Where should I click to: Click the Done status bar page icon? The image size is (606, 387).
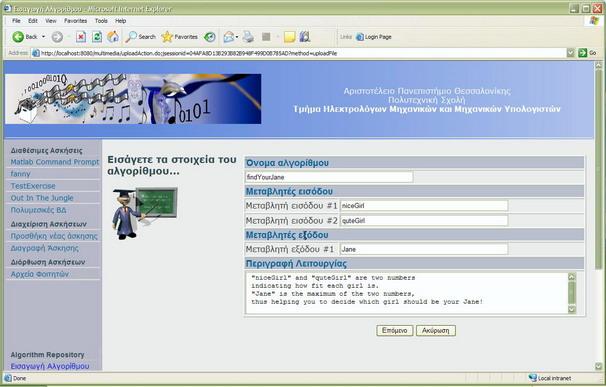(8, 378)
